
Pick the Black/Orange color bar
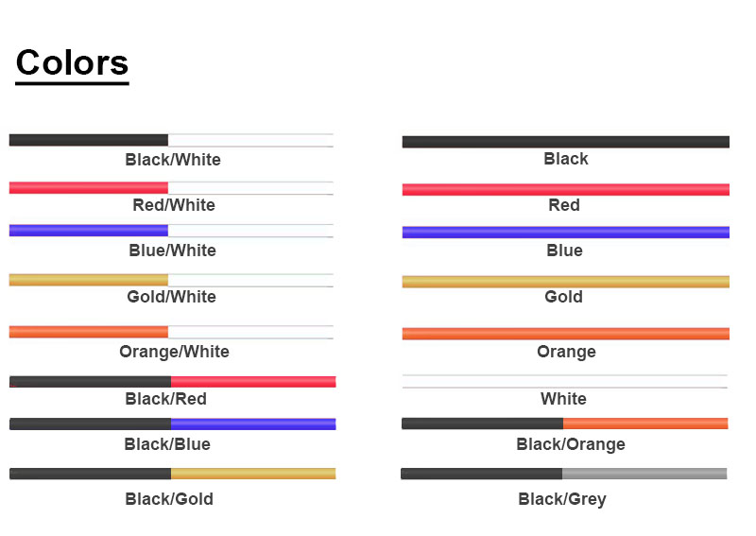coord(565,424)
